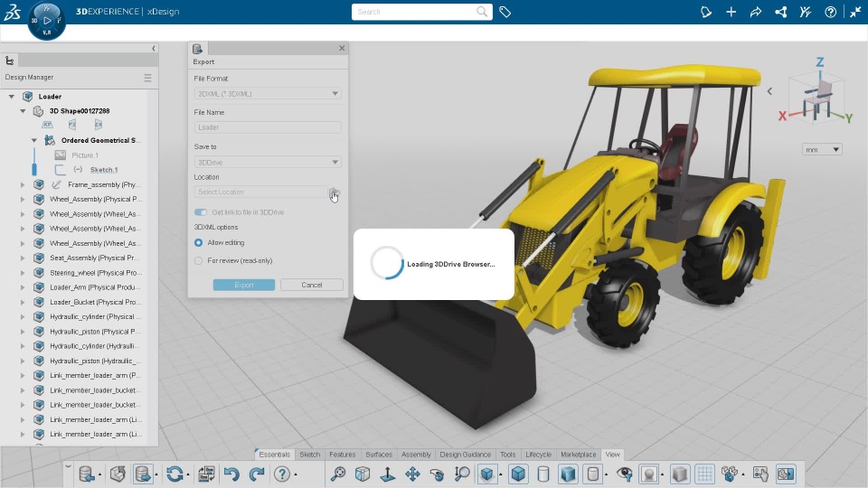Switch to the Surfaces tab

379,455
